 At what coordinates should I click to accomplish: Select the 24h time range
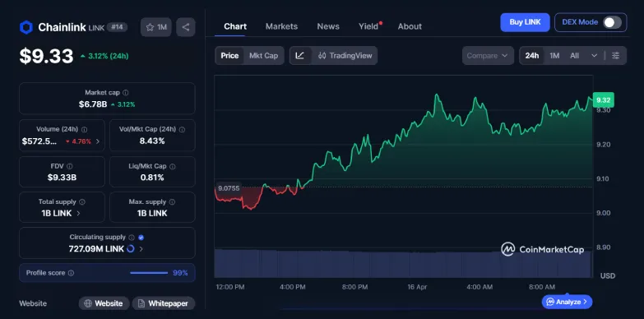point(532,55)
